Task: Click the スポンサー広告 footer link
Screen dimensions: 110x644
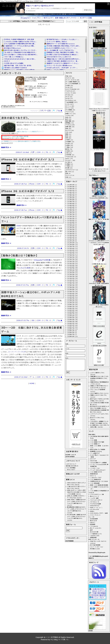Action: click(x=45, y=111)
